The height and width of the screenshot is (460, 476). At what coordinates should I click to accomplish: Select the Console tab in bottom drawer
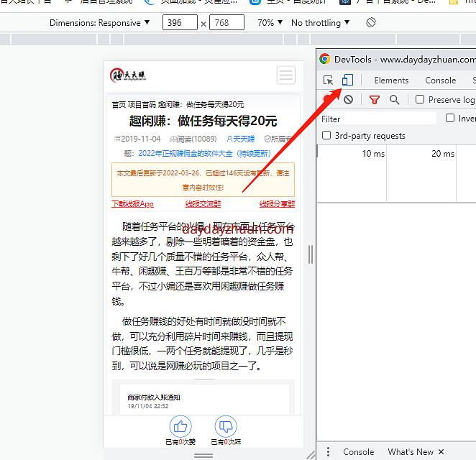[359, 452]
